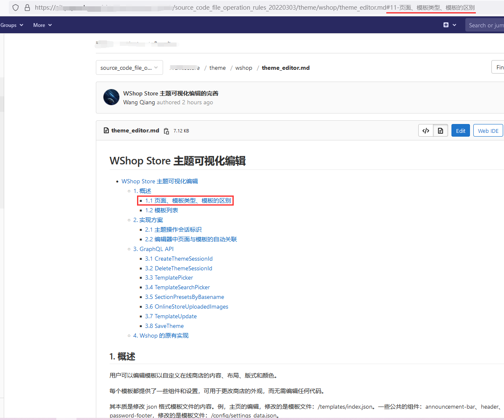Click the main heading WShop Store 主题可视化编辑

(177, 161)
